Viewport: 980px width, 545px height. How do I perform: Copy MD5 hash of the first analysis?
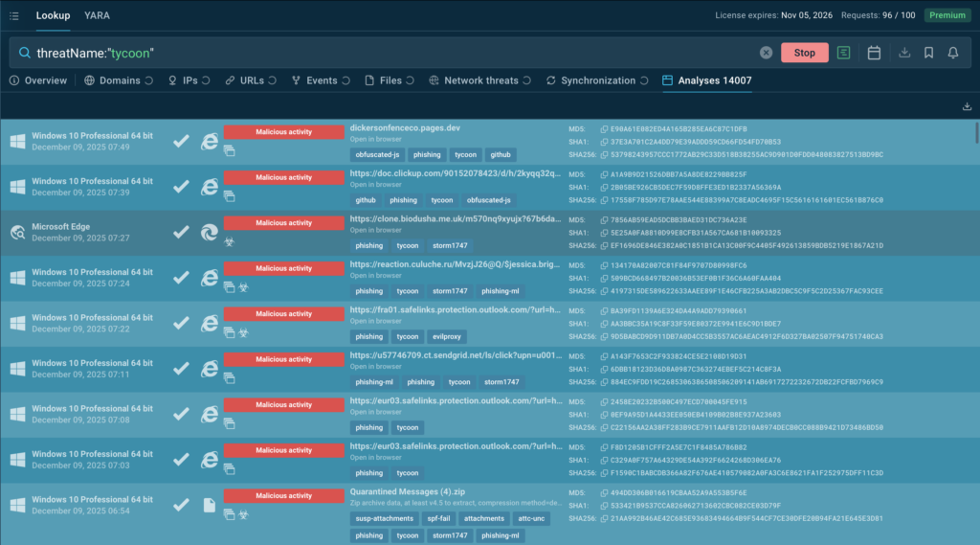603,128
